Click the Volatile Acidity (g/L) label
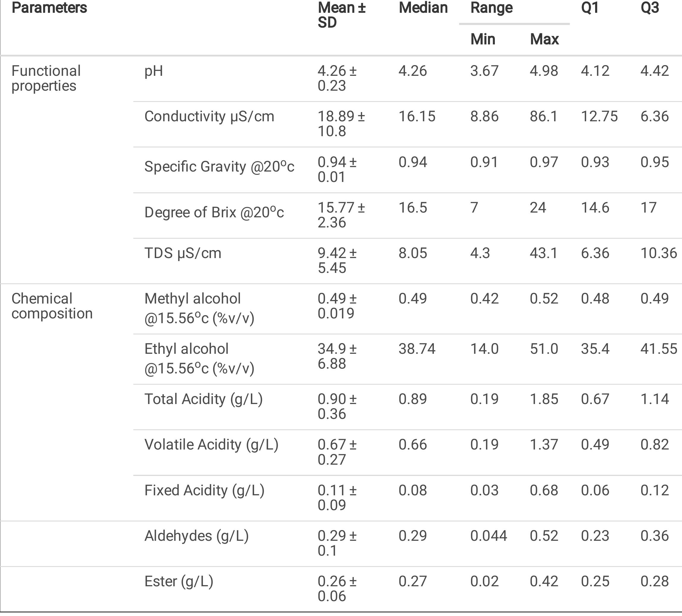 pos(211,445)
